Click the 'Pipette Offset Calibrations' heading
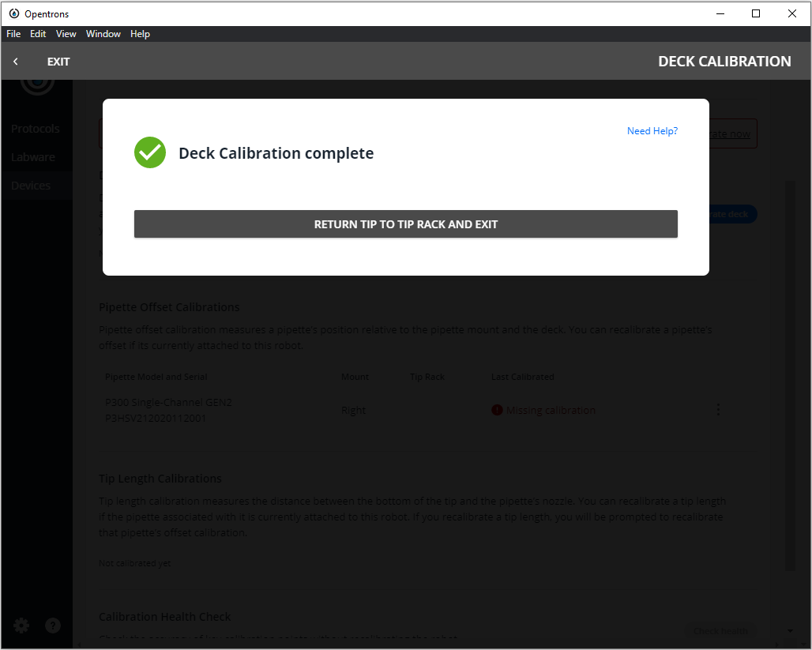812x650 pixels. (169, 307)
